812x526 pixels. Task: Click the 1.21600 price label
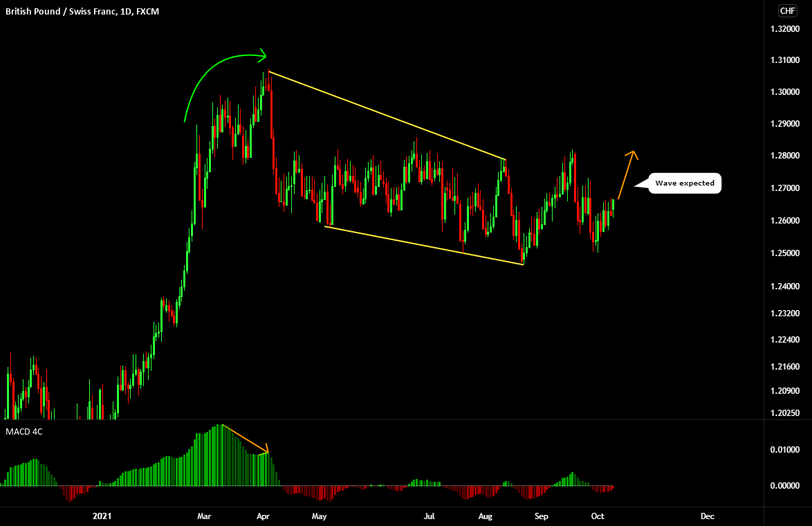(x=784, y=366)
